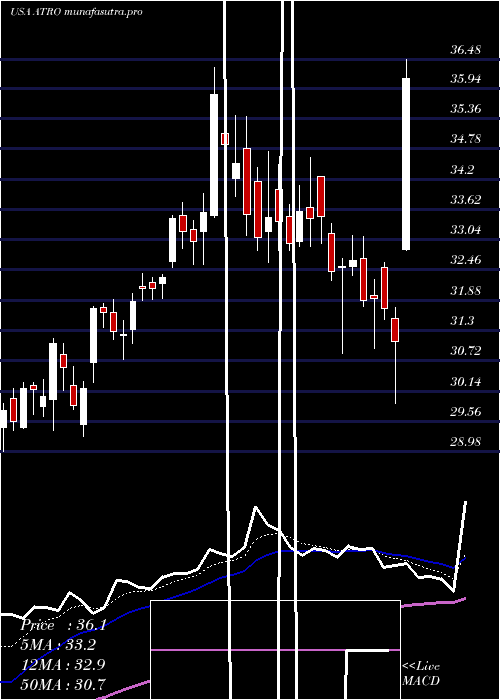This screenshot has width=500, height=700.
Task: Click the 30.14 price axis label
Action: click(x=466, y=382)
